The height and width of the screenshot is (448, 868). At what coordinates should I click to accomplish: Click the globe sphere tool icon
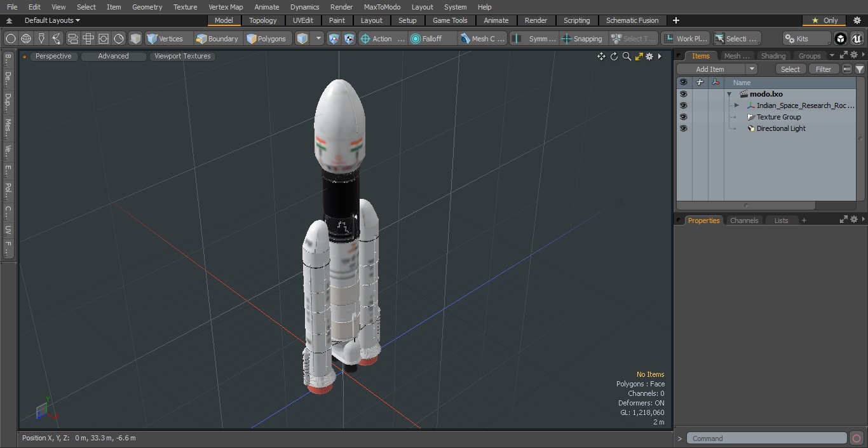point(26,39)
